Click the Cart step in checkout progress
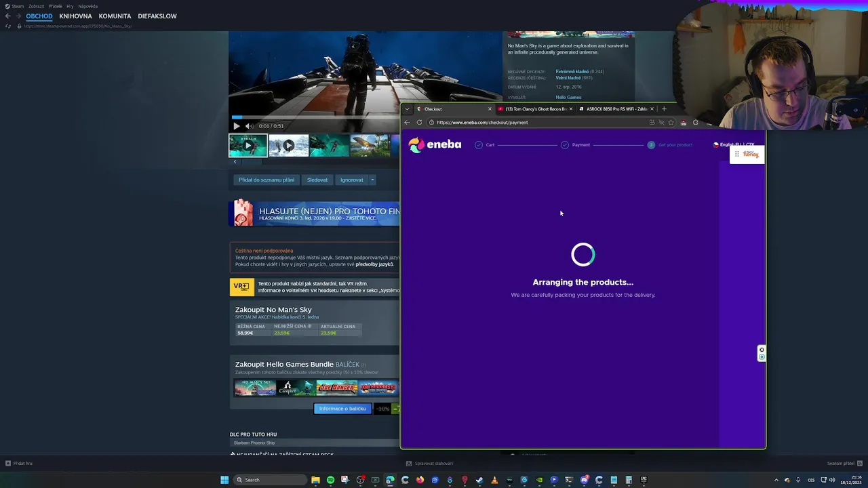 tap(485, 145)
